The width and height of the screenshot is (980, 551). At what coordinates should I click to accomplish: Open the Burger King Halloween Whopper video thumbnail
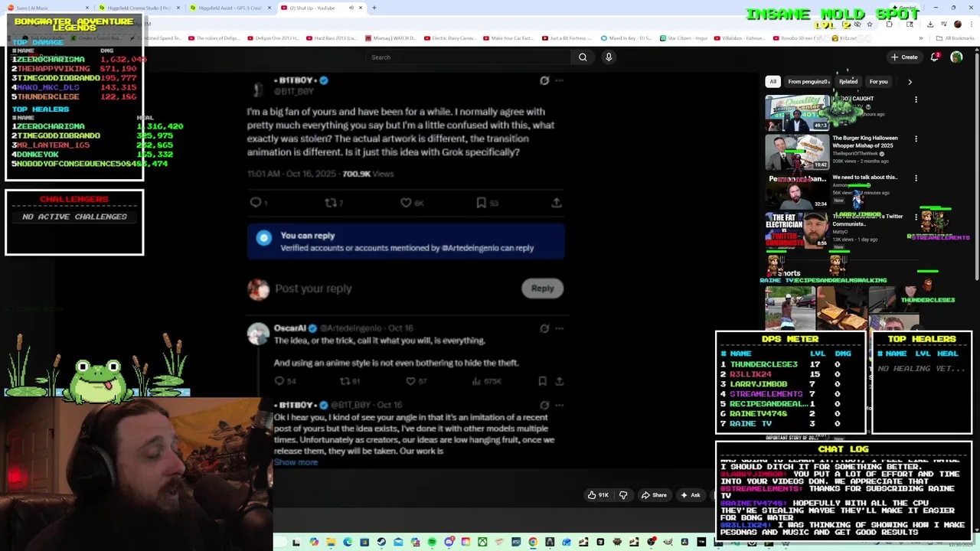click(x=797, y=153)
